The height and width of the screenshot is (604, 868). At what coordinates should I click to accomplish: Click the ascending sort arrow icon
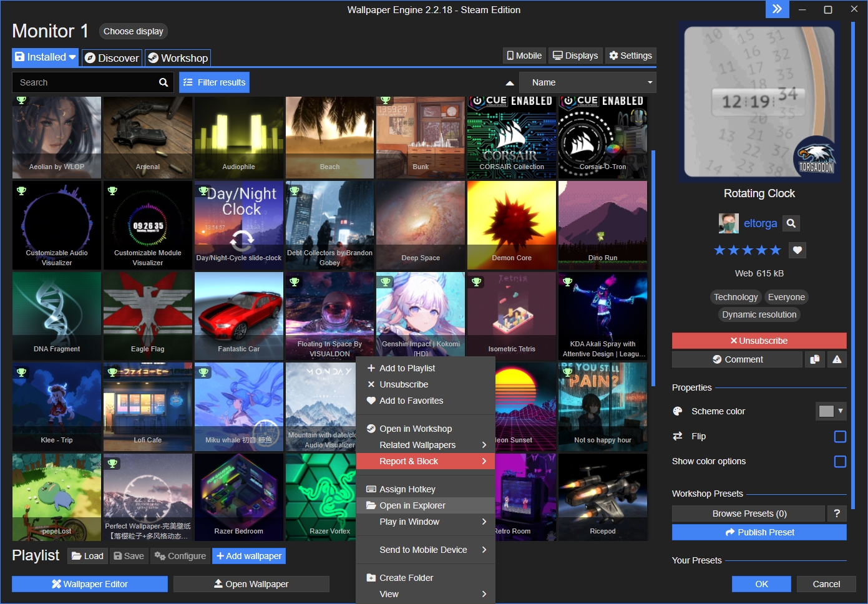coord(510,82)
